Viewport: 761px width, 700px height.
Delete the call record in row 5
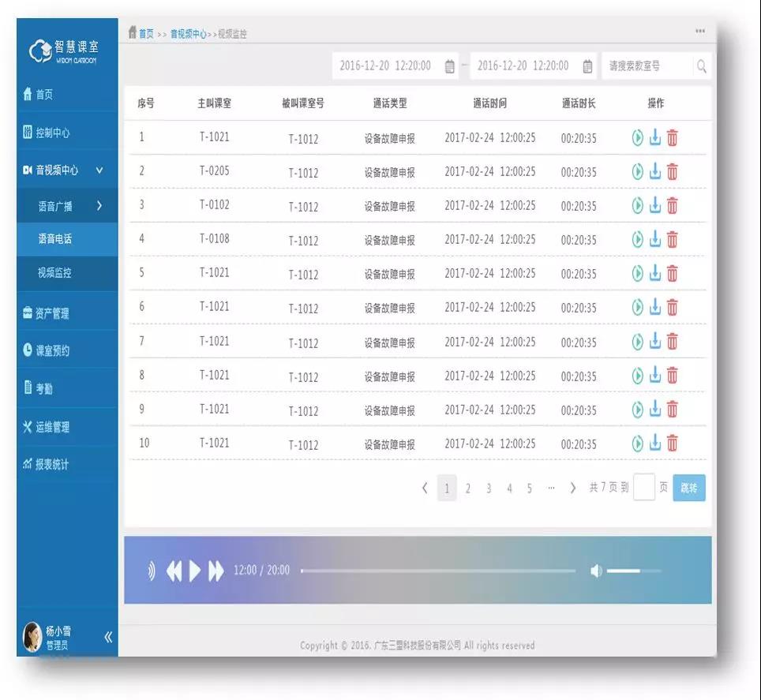[x=672, y=274]
